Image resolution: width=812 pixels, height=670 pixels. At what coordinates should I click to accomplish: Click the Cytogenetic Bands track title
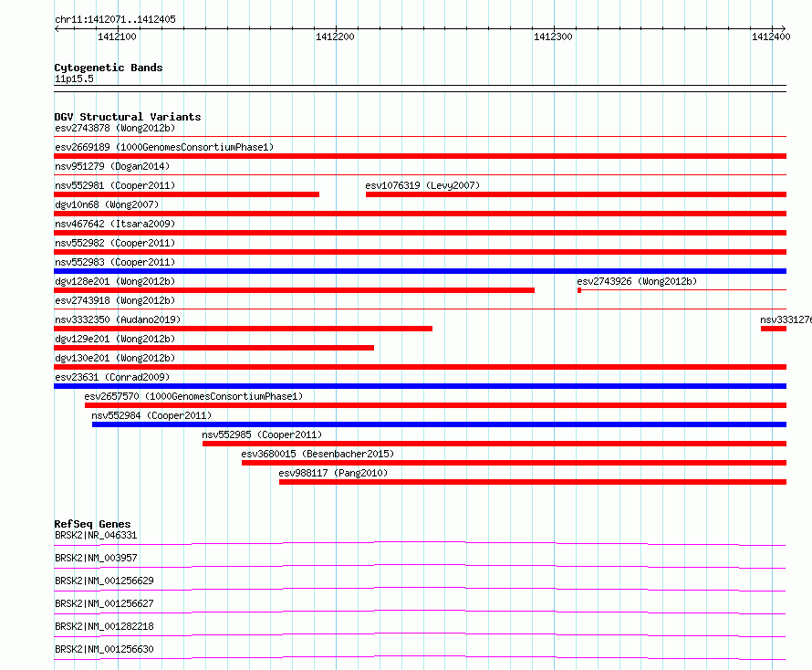tap(109, 68)
